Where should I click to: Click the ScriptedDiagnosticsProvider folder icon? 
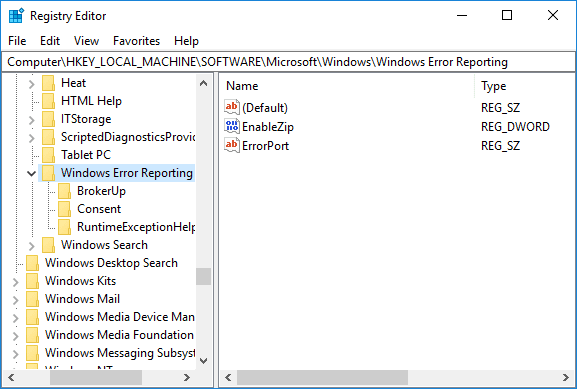coord(49,137)
